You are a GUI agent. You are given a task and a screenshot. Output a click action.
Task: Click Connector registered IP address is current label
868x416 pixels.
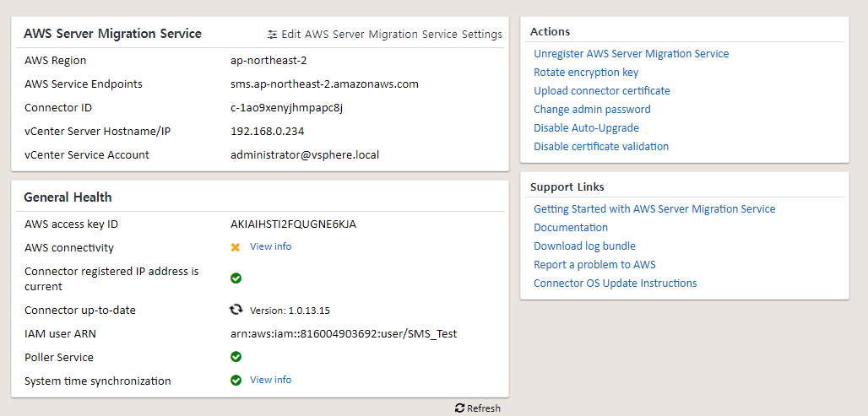tap(111, 278)
